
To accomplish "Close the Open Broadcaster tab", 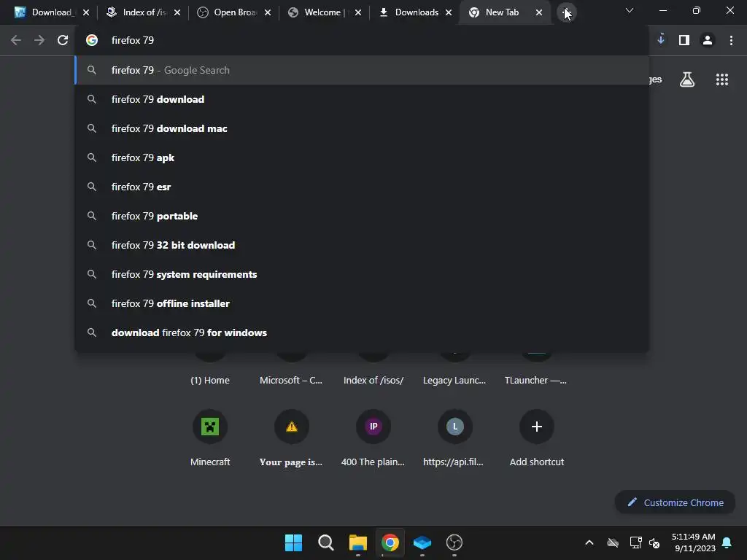I will (268, 13).
